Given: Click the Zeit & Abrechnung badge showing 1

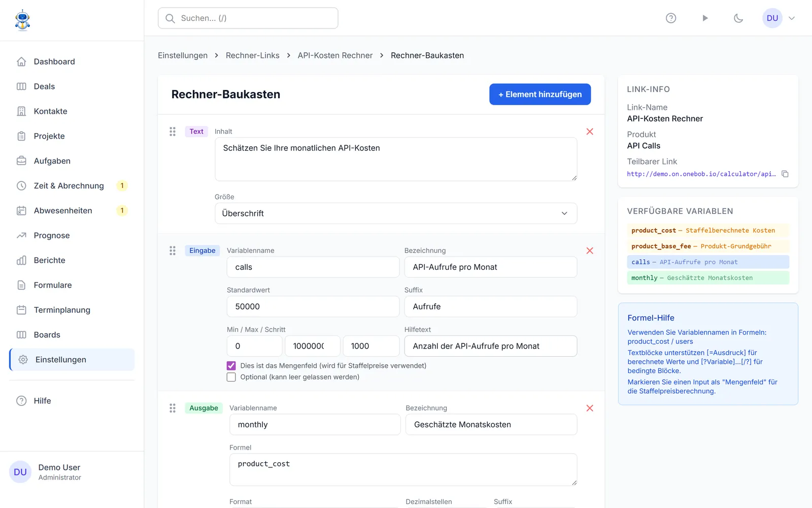Looking at the screenshot, I should [122, 186].
